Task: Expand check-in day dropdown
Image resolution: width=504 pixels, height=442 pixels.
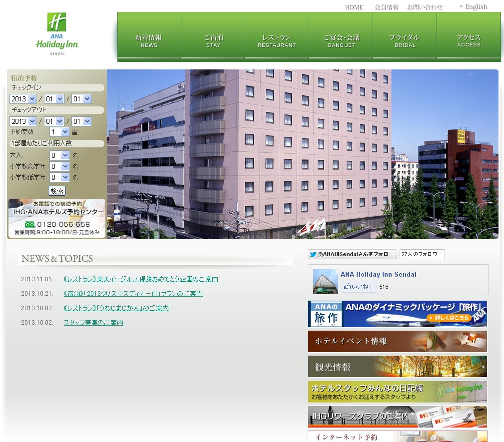Action: click(81, 99)
